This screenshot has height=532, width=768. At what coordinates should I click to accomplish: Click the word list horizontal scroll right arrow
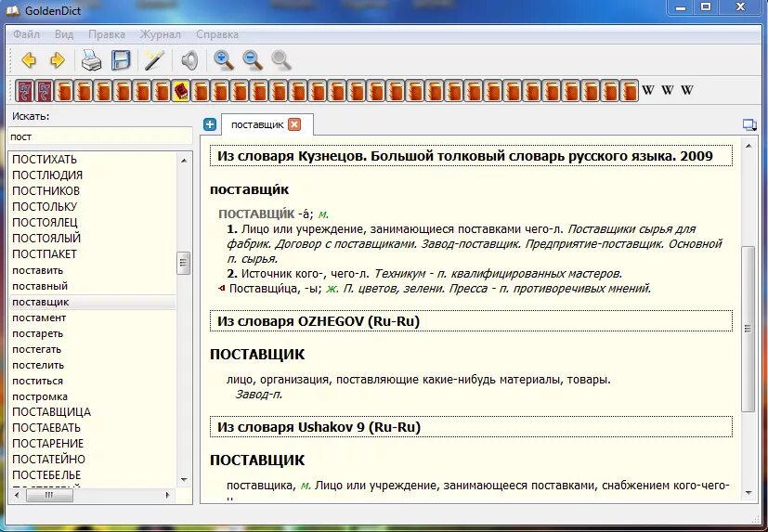tap(167, 495)
